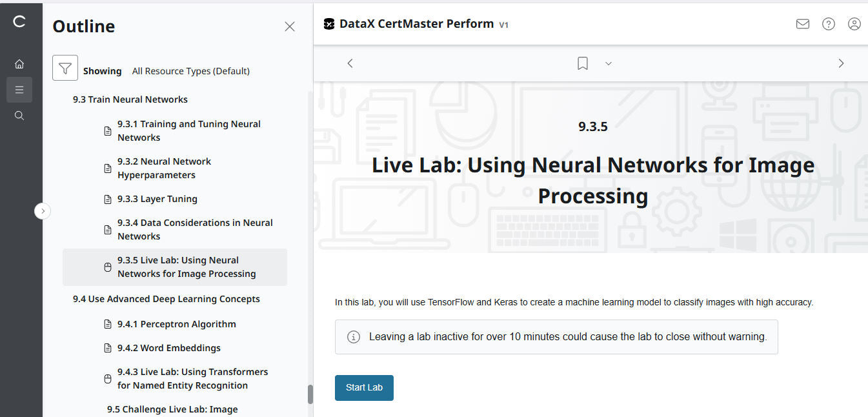Select the Search icon in the sidebar
Viewport: 868px width, 417px height.
coord(19,115)
